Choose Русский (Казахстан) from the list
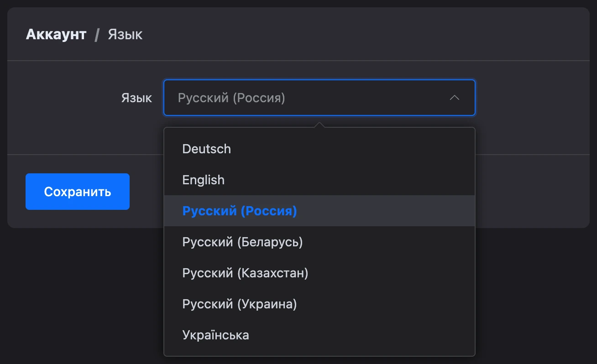This screenshot has height=364, width=597. pos(319,273)
